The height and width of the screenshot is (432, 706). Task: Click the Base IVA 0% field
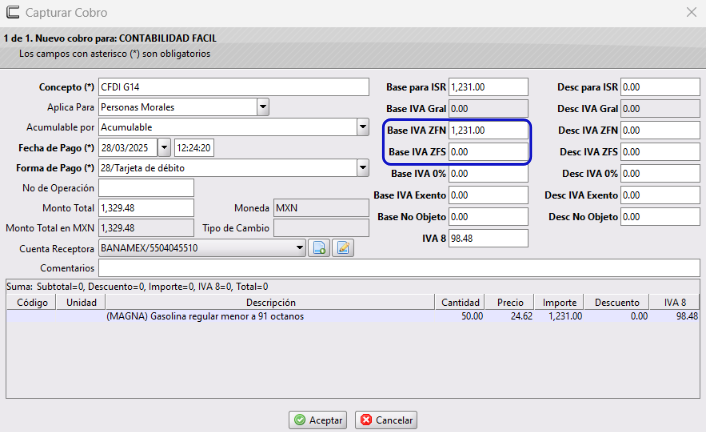point(488,173)
